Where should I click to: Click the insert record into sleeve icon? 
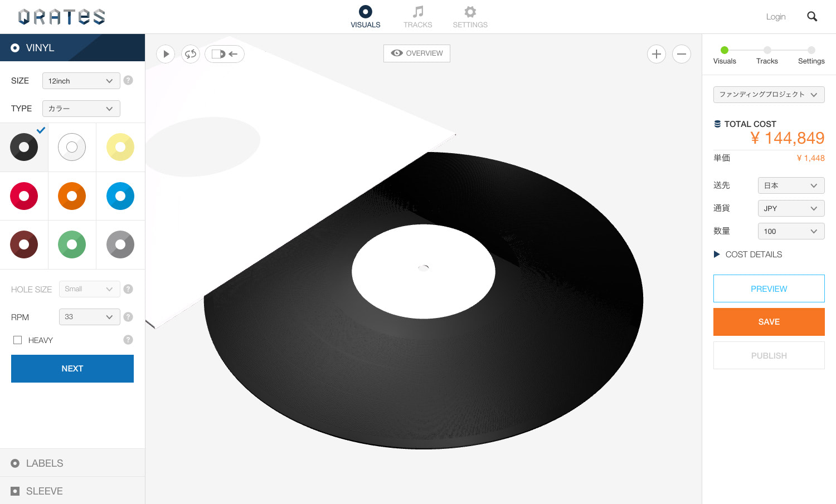pos(225,54)
